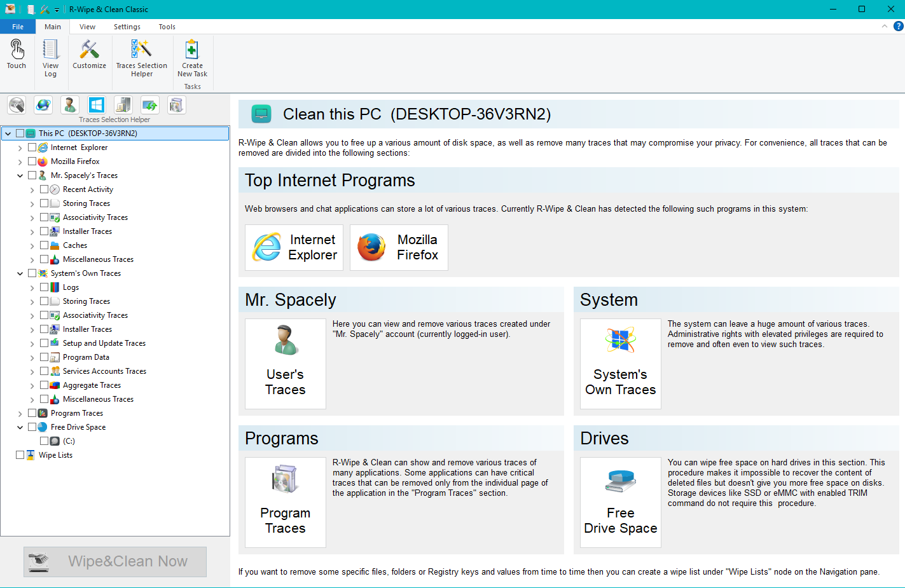Select Services Accounts Traces tree item
Image resolution: width=905 pixels, height=588 pixels.
coord(104,371)
